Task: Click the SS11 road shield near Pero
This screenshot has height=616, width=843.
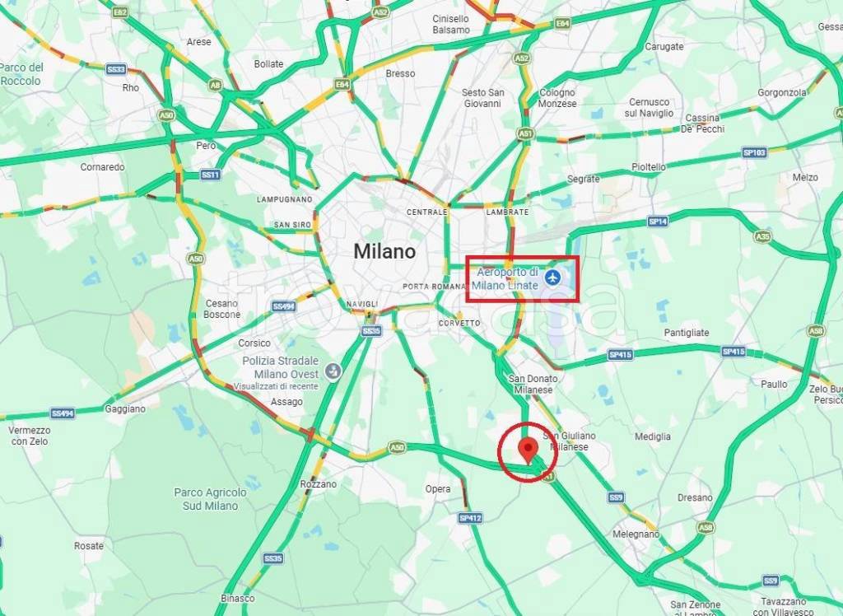Action: point(211,175)
